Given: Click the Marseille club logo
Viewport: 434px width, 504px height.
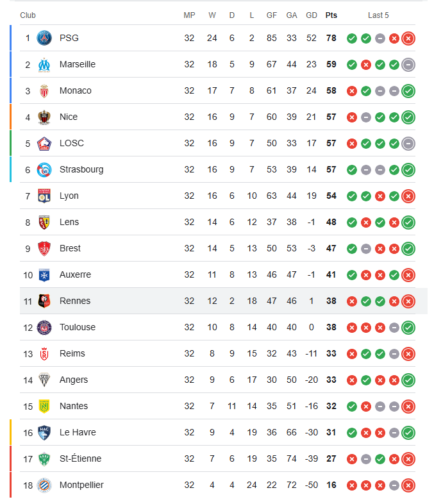Looking at the screenshot, I should [44, 64].
